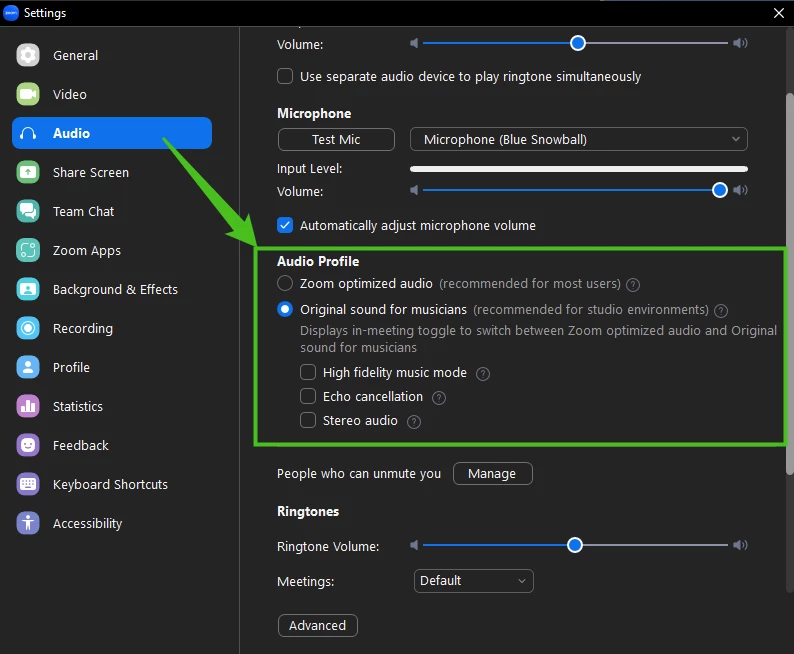Click the quiet speaker icon of microphone volume

click(x=414, y=190)
